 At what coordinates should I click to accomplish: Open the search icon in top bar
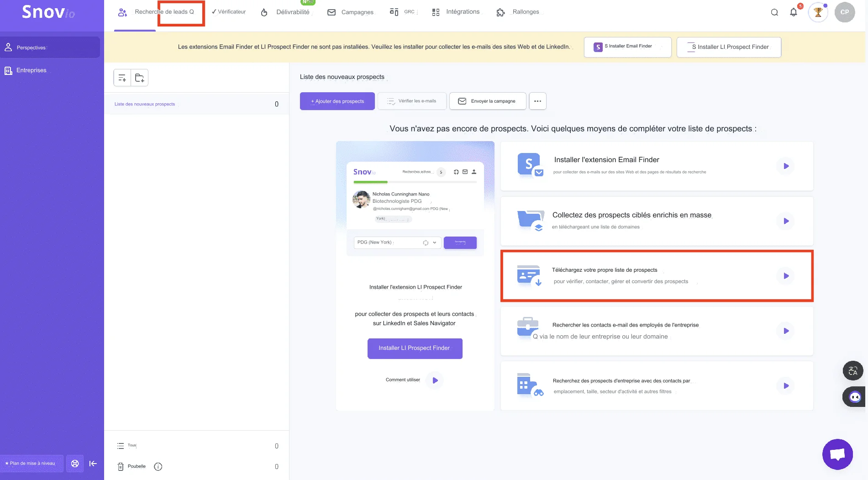click(774, 12)
